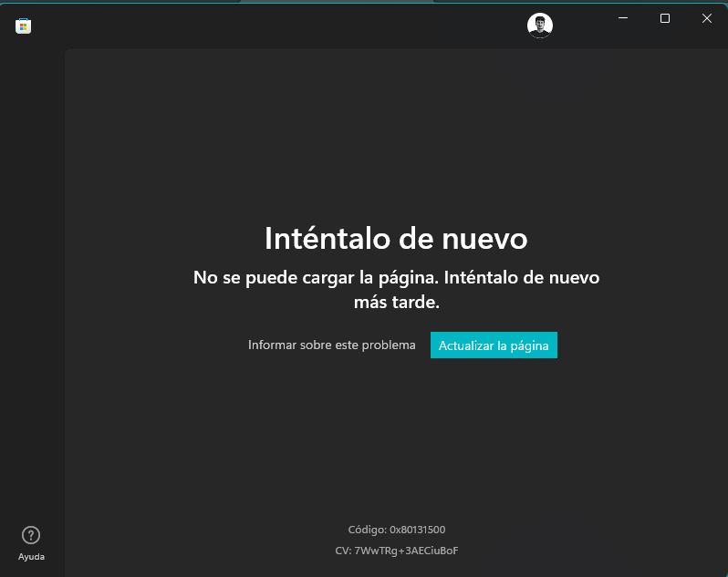Click the No se puede cargar message
Screen dimensions: 728x577
click(x=397, y=290)
